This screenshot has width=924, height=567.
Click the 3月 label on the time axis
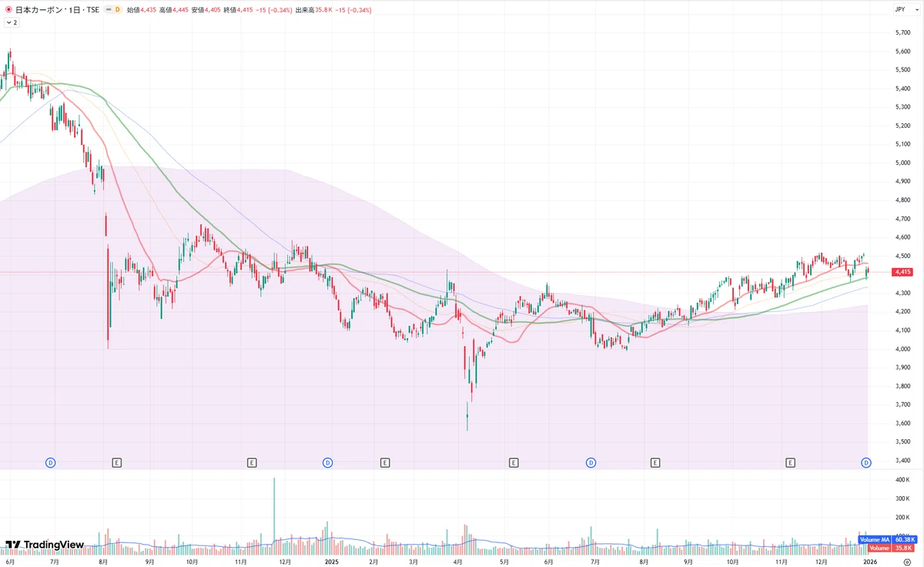(413, 562)
